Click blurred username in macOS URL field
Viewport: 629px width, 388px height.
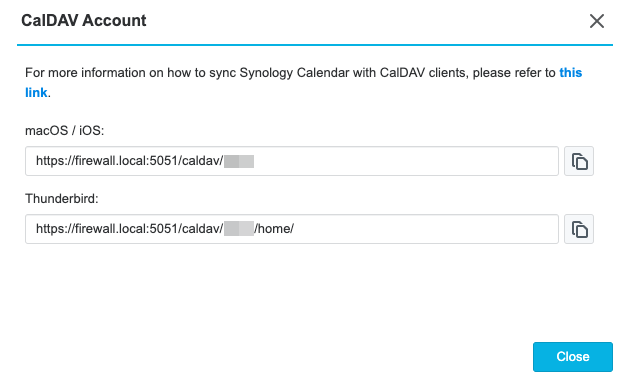[x=239, y=161]
